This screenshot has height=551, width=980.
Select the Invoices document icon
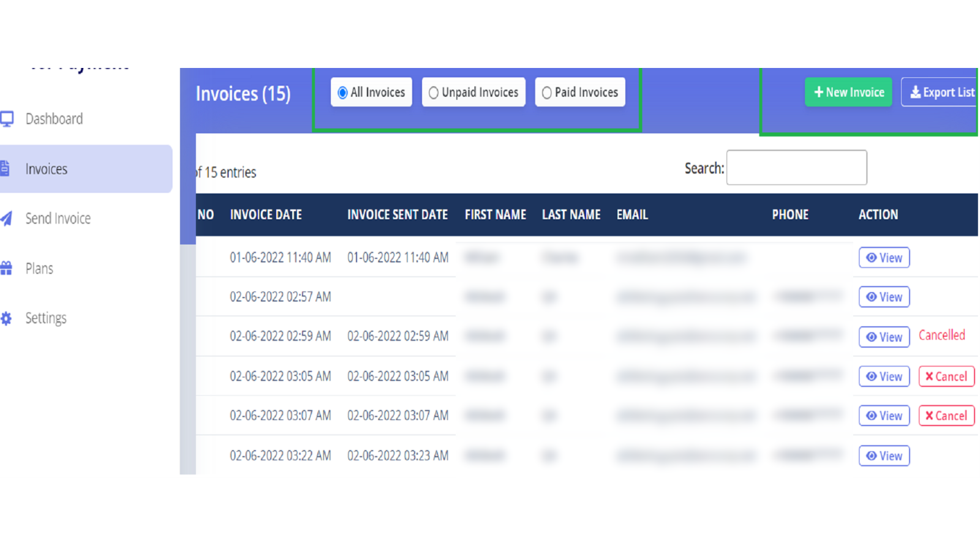coord(7,168)
